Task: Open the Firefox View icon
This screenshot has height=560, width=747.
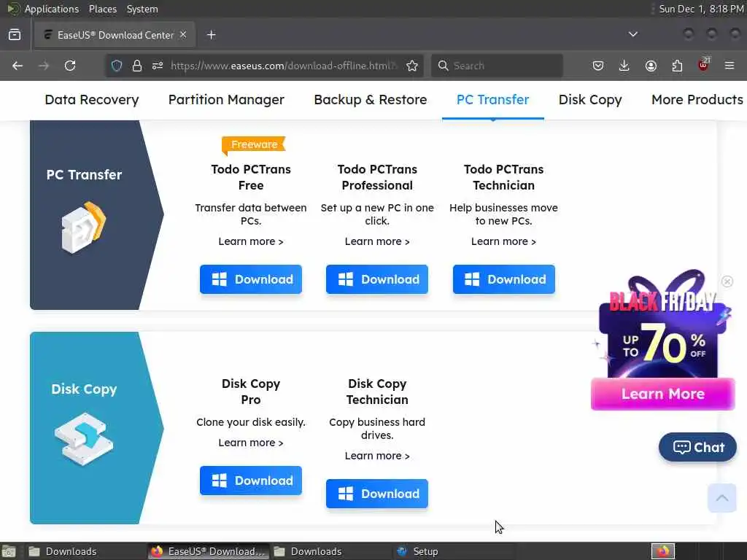Action: pos(15,35)
